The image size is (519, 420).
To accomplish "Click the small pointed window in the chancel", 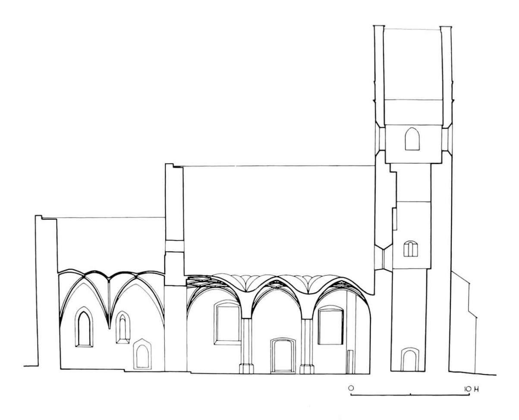I will point(123,328).
